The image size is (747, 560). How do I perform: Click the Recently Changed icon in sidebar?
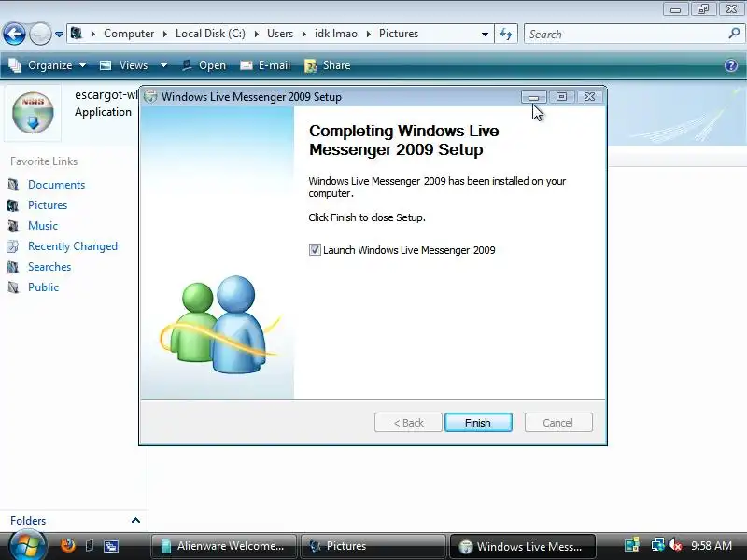click(13, 246)
